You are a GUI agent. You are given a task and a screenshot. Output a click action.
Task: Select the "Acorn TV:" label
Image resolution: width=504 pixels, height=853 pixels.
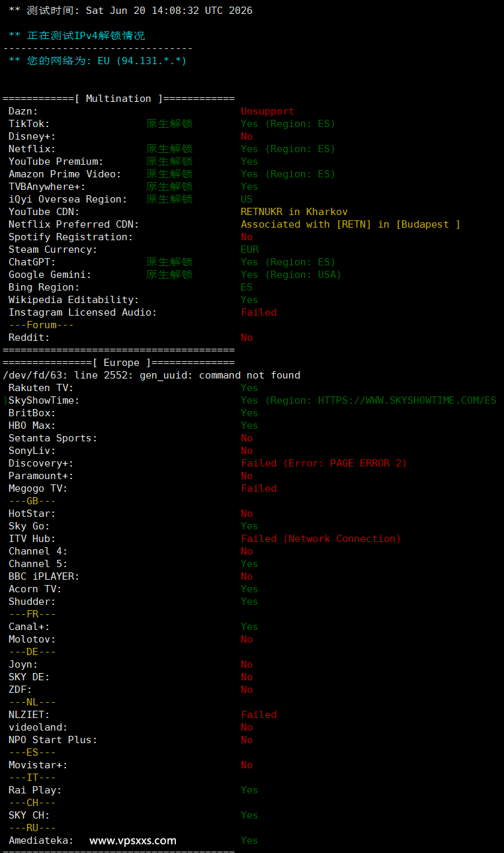pos(35,589)
